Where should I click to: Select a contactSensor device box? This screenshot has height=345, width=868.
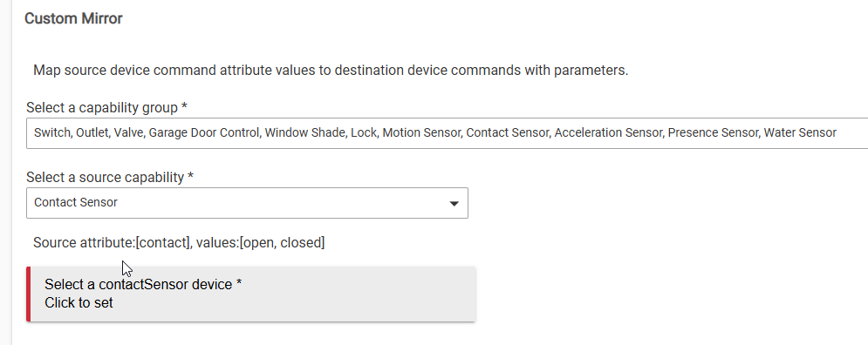pos(250,294)
